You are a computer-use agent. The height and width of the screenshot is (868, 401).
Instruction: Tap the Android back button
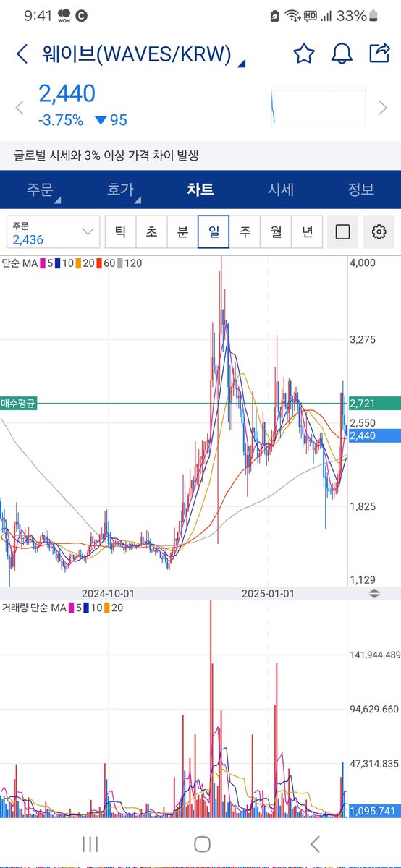314,843
